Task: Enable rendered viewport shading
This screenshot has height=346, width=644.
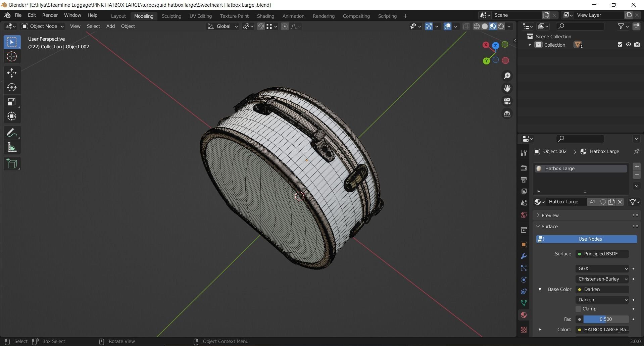Action: pos(501,27)
